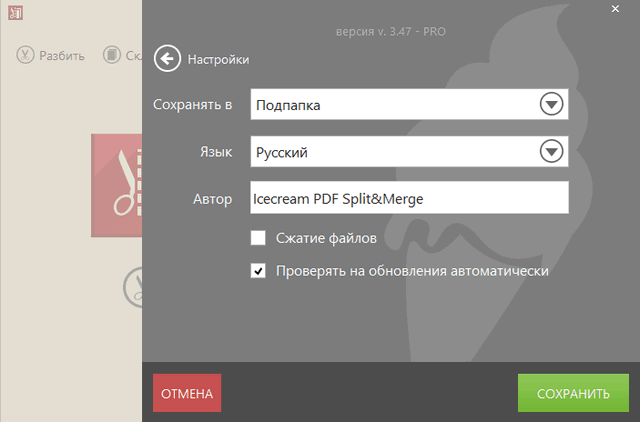The width and height of the screenshot is (640, 422).
Task: Click the back arrow next to Настройки
Action: click(x=167, y=59)
